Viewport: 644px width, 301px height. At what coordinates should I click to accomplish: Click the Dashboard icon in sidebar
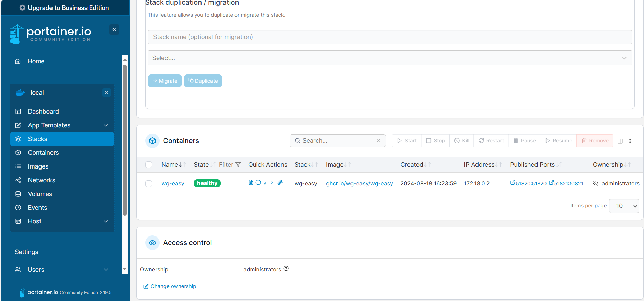(x=18, y=112)
